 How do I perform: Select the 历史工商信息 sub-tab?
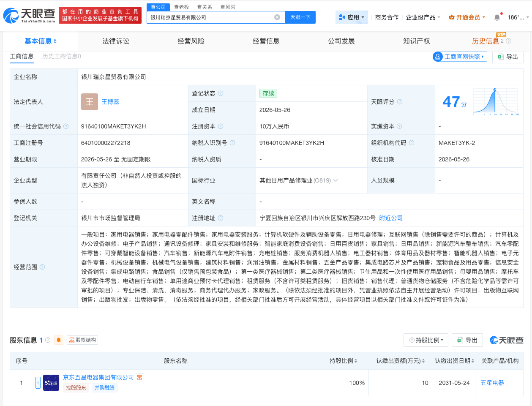point(62,56)
